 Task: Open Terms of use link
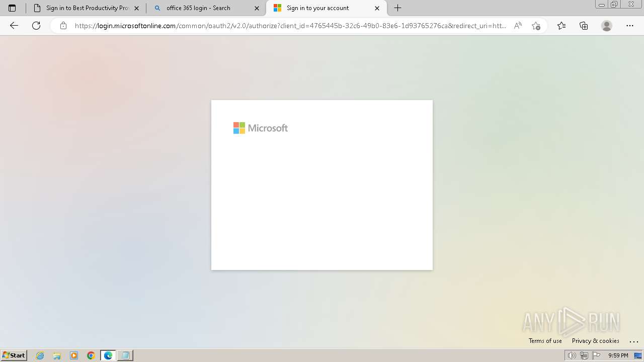pyautogui.click(x=545, y=341)
